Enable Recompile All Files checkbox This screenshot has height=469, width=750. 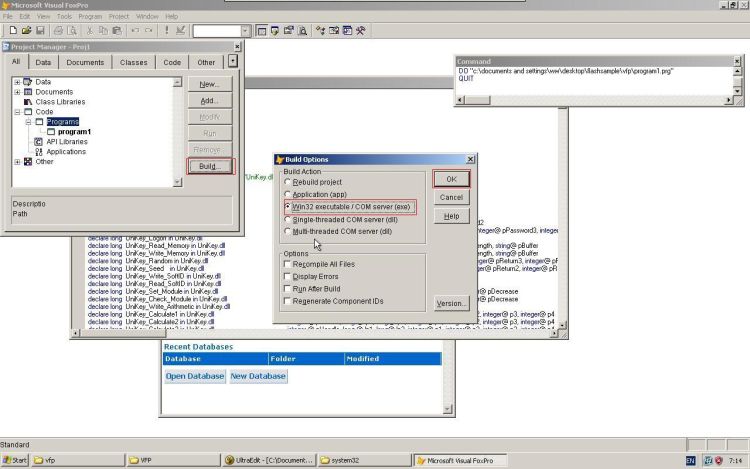coord(287,264)
